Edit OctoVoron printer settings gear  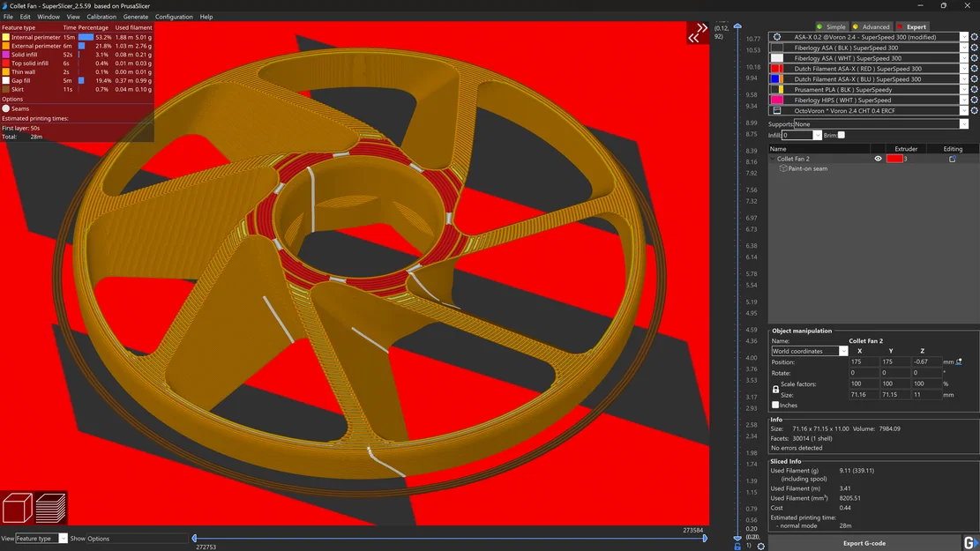(x=974, y=110)
